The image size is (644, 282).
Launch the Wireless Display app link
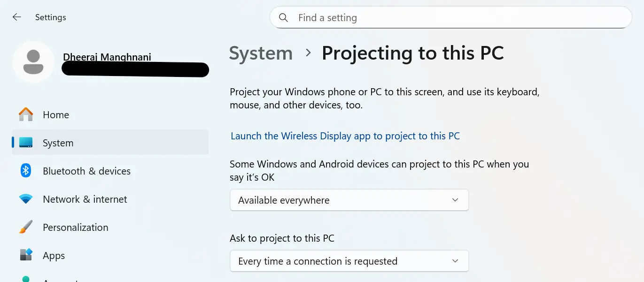click(x=345, y=136)
